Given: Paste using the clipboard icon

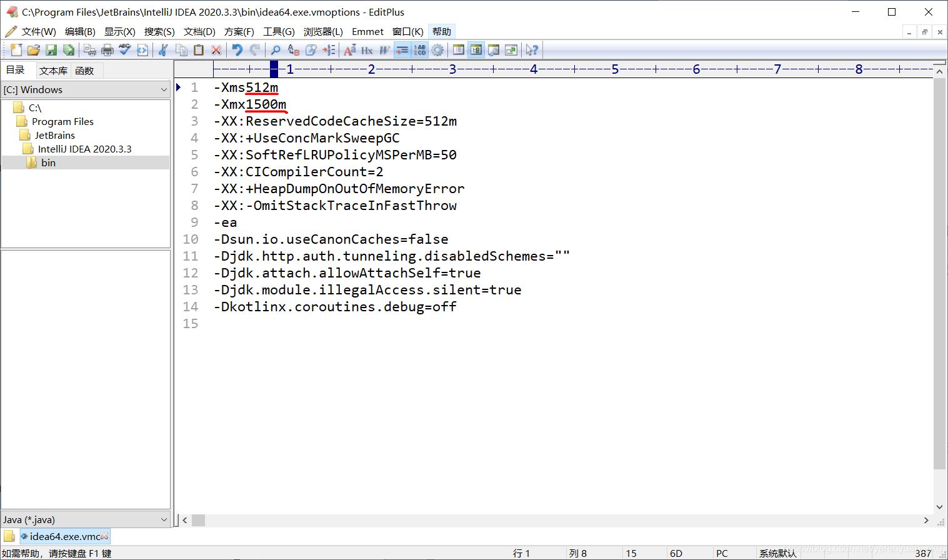Looking at the screenshot, I should [x=199, y=50].
